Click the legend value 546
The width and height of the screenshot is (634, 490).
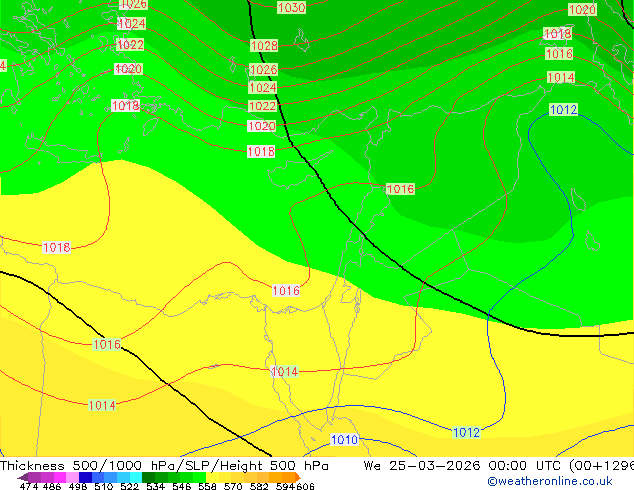click(182, 486)
